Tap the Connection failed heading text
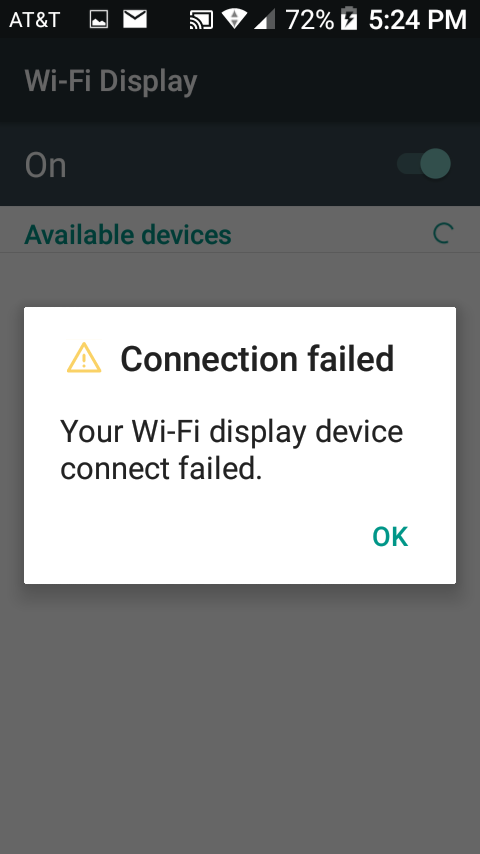This screenshot has width=480, height=854. pos(257,359)
